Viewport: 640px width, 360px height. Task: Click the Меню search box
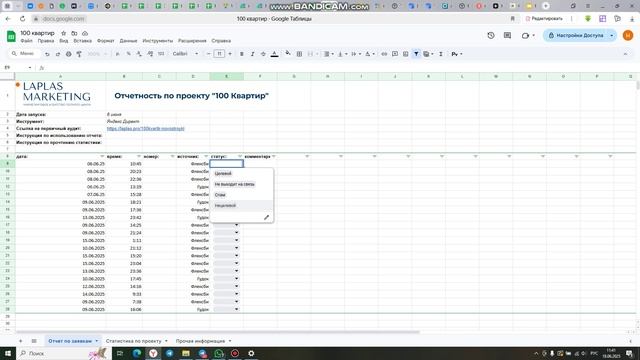[x=24, y=54]
